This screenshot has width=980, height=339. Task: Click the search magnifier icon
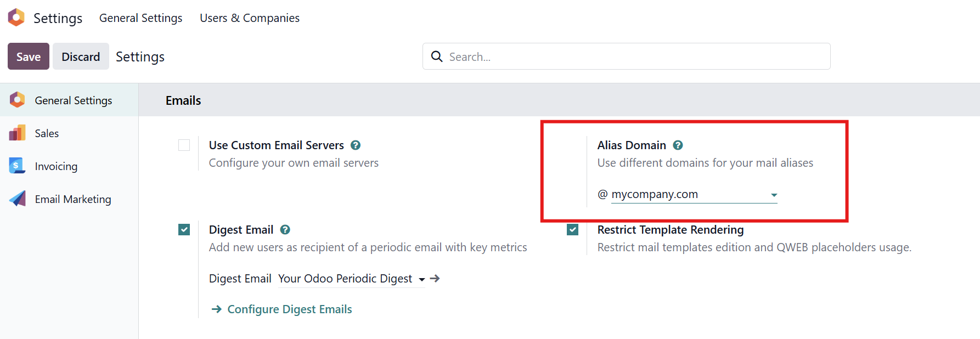pyautogui.click(x=437, y=56)
